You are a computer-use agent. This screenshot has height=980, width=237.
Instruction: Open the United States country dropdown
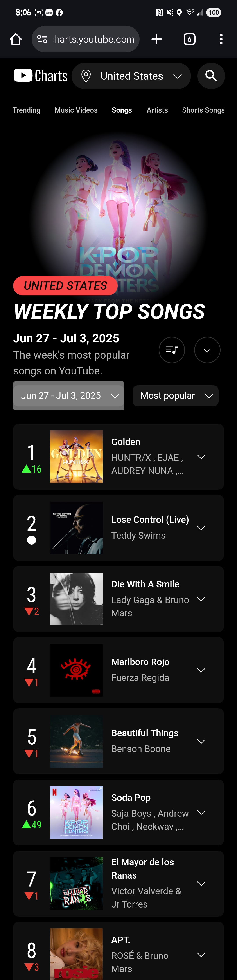131,76
